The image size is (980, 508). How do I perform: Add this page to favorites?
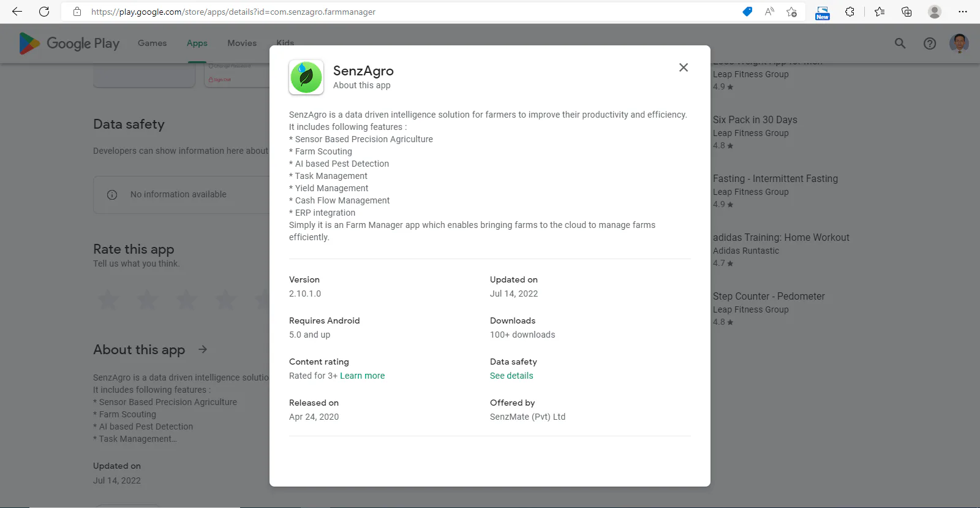pyautogui.click(x=791, y=12)
